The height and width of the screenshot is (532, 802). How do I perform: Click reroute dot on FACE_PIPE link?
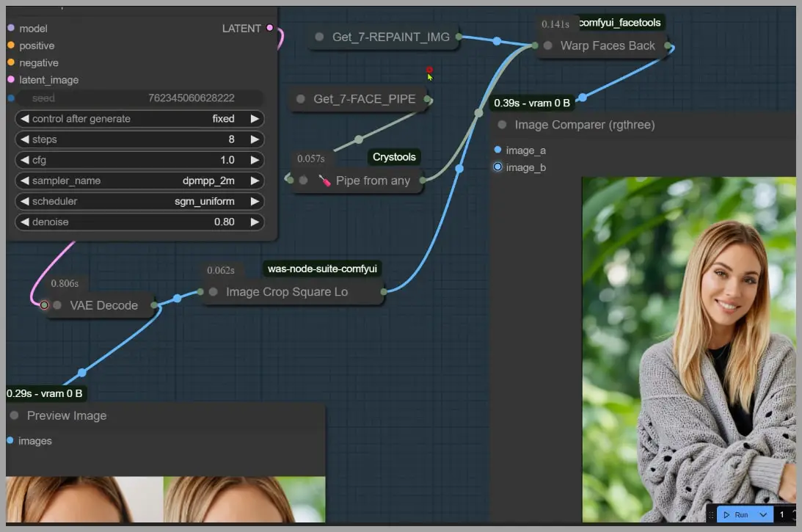click(359, 139)
